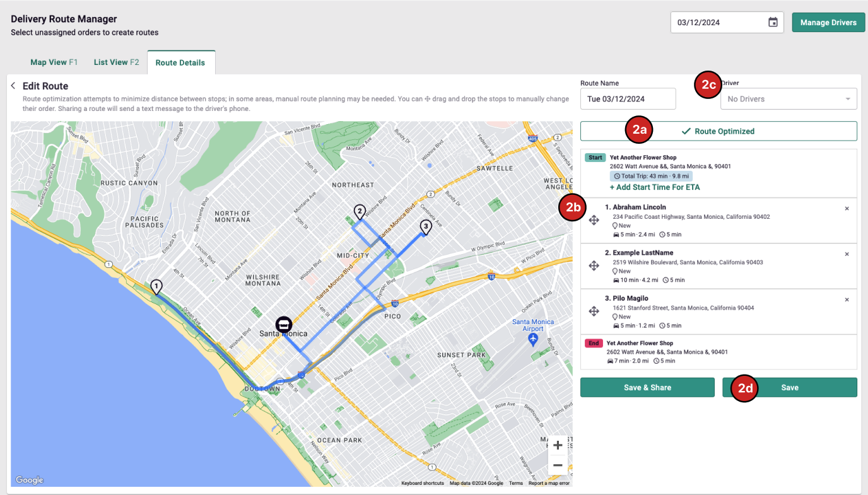Click the Manage Drivers button
Screen dimensions: 868x495
point(828,22)
